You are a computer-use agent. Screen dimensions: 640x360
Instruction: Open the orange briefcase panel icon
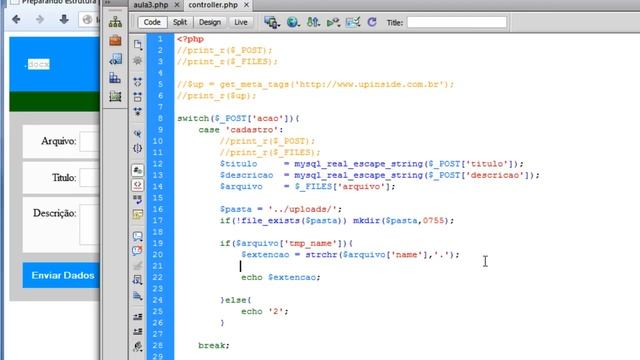pyautogui.click(x=115, y=40)
